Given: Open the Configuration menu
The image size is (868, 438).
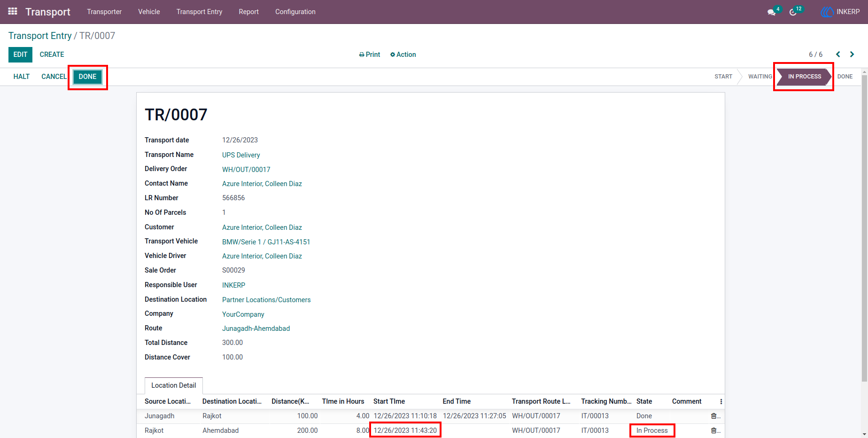Looking at the screenshot, I should (295, 12).
